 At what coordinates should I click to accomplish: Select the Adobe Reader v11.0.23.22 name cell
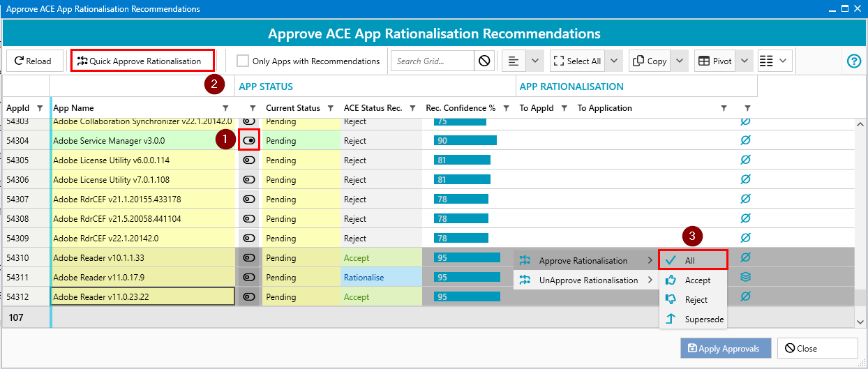[143, 297]
